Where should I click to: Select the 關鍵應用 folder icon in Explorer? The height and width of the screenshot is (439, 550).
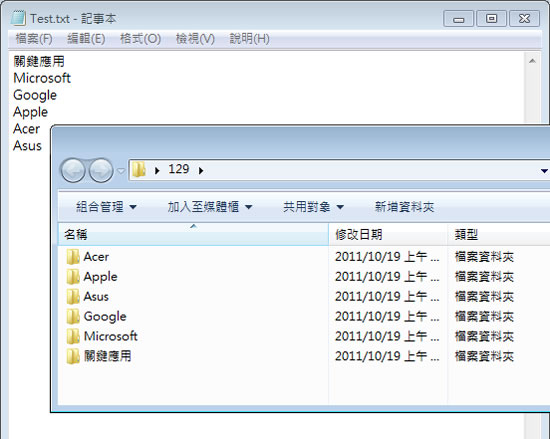coord(73,356)
